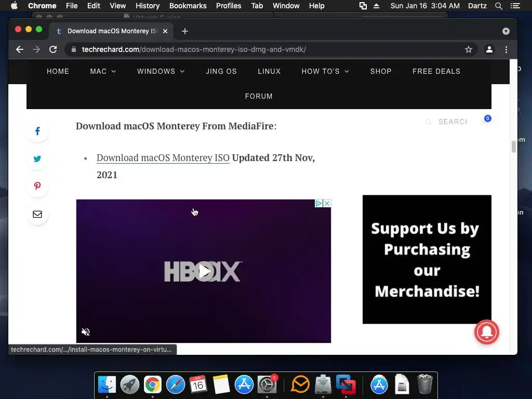Click the site lock icon in the address bar
This screenshot has width=532, height=399.
[x=74, y=49]
